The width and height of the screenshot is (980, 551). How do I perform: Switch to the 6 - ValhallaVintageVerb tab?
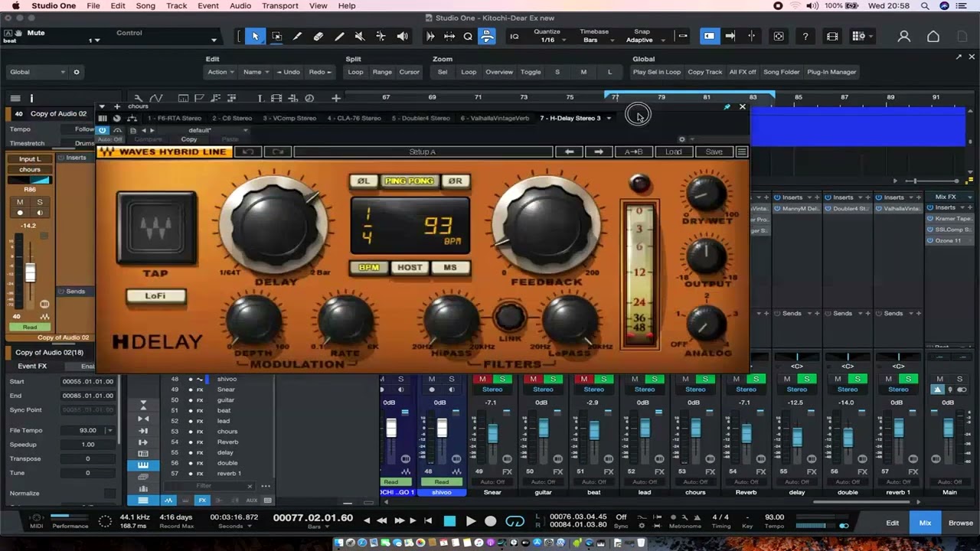click(495, 118)
